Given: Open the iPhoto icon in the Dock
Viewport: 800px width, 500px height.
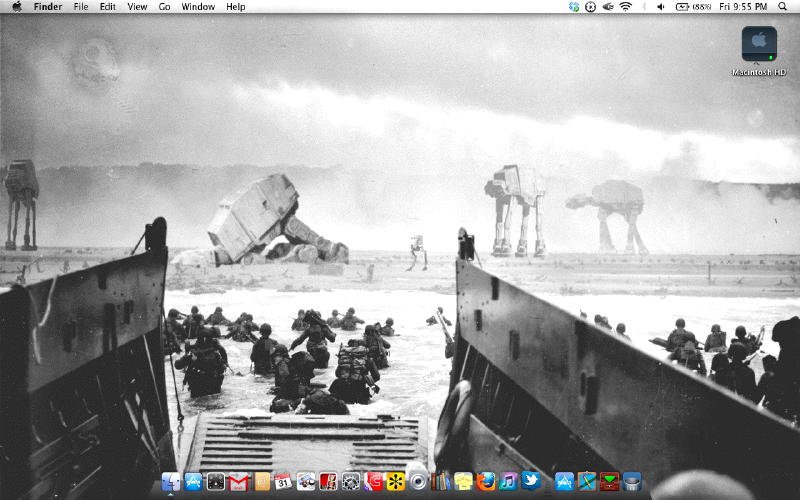Looking at the screenshot, I should click(x=306, y=481).
